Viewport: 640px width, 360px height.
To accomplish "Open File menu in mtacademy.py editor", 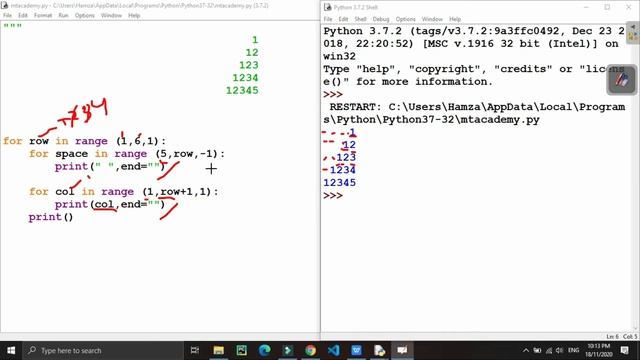I will point(7,16).
